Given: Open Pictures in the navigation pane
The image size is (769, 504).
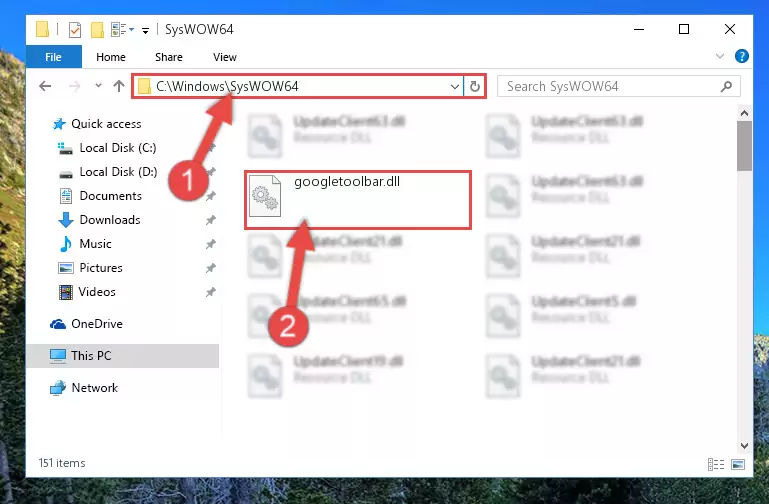Looking at the screenshot, I should [x=101, y=268].
